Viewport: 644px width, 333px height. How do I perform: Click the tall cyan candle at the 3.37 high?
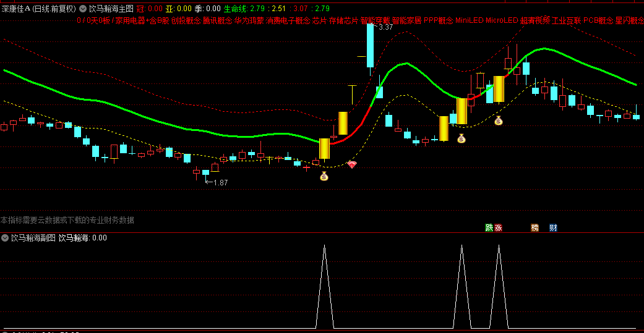(371, 45)
